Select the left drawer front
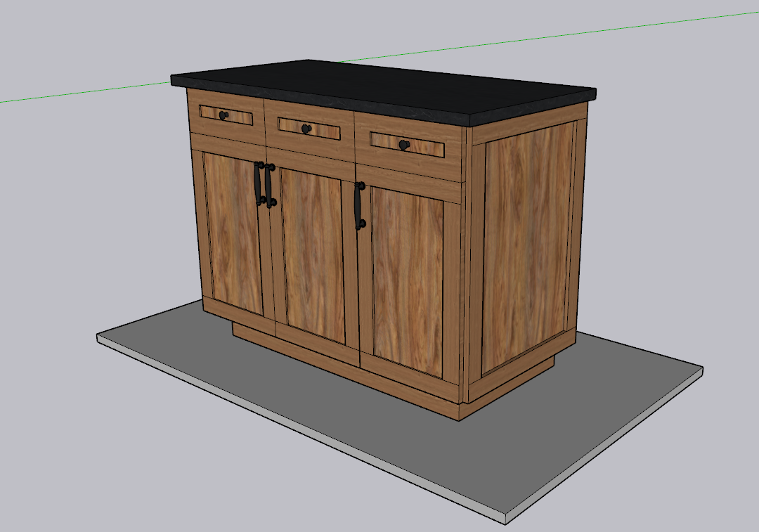The width and height of the screenshot is (759, 532). coord(239,117)
